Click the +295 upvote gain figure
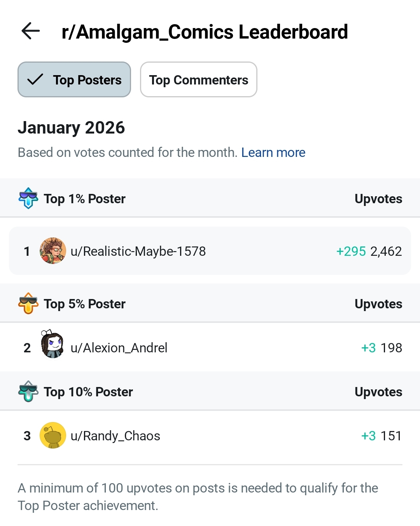The width and height of the screenshot is (420, 526). (x=351, y=252)
